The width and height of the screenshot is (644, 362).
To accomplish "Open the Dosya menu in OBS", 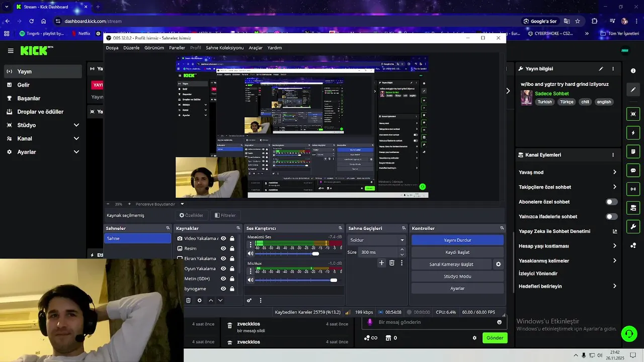I will pos(112,48).
